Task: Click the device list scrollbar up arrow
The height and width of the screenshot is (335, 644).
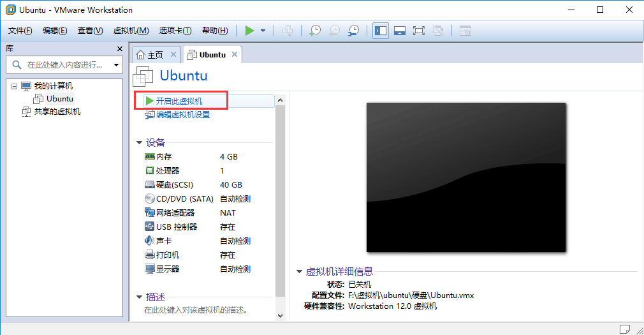Action: 280,100
